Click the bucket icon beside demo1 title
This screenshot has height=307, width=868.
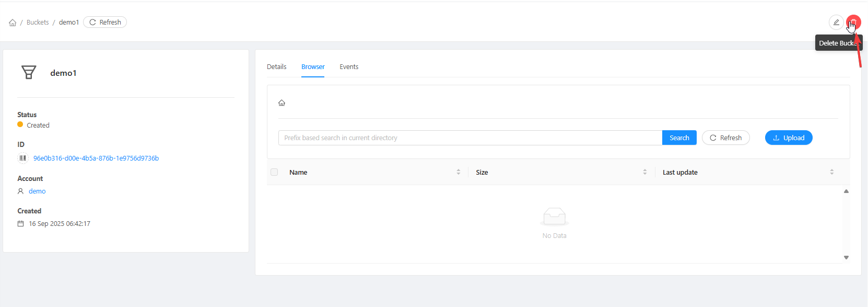coord(29,72)
